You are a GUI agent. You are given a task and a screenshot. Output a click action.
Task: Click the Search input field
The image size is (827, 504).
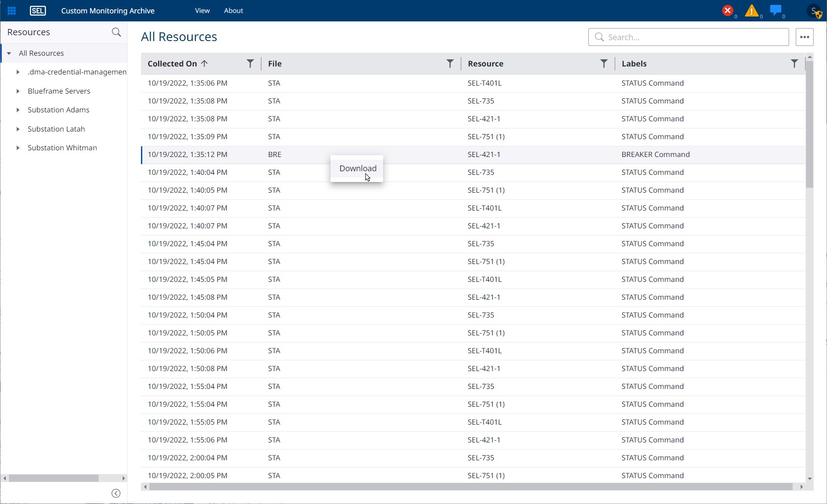(x=689, y=37)
